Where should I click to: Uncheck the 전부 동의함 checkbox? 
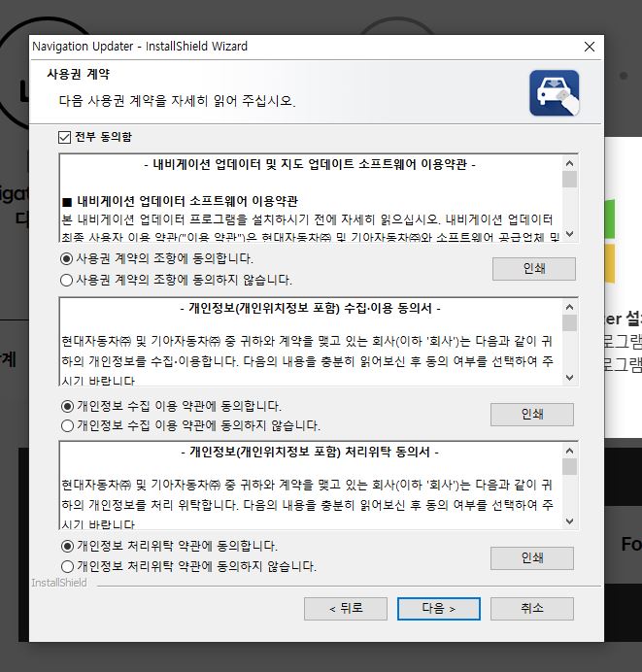tap(64, 137)
